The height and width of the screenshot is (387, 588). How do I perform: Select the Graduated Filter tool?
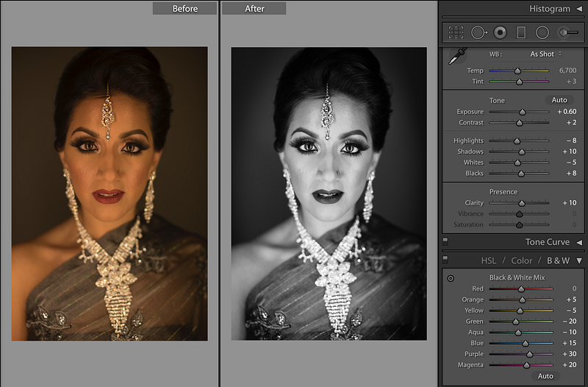[x=521, y=32]
